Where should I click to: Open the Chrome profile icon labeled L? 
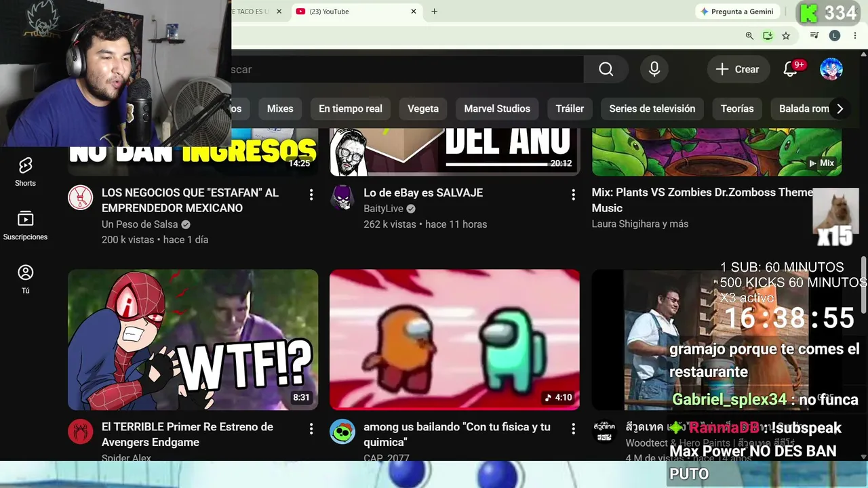point(835,36)
